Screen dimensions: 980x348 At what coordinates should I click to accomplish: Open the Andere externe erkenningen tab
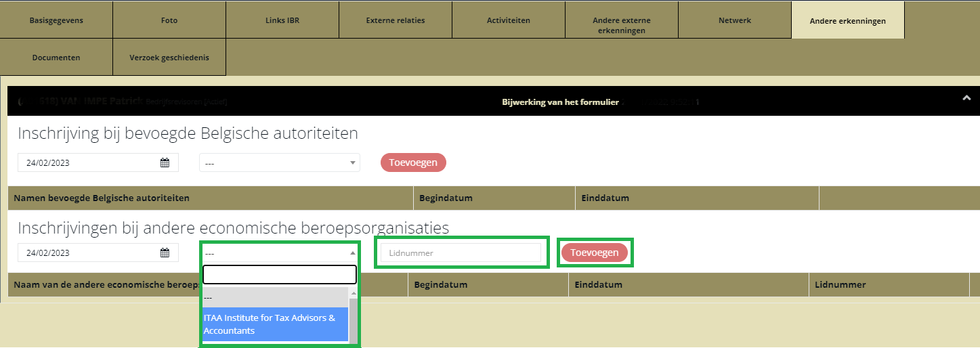tap(621, 25)
